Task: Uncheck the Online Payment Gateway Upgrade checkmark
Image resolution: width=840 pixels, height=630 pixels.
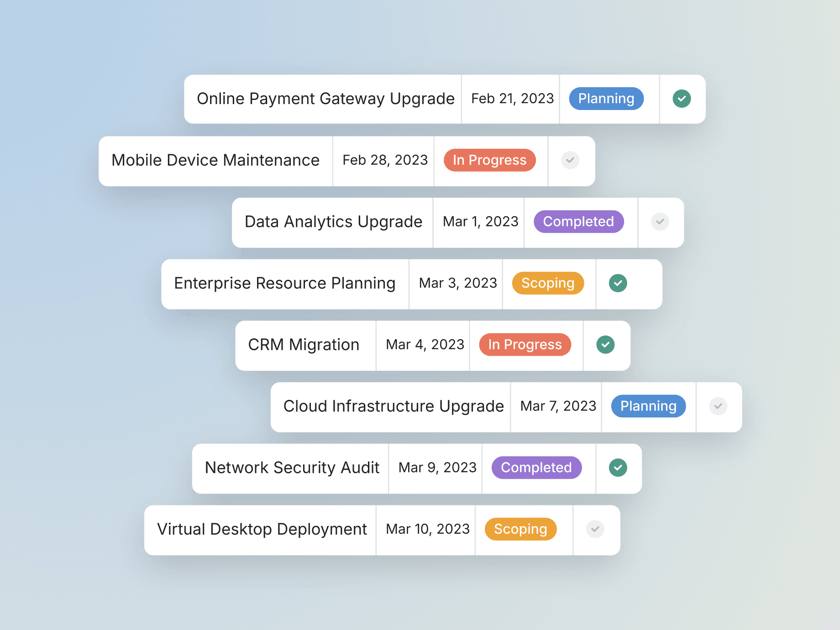Action: coord(682,99)
